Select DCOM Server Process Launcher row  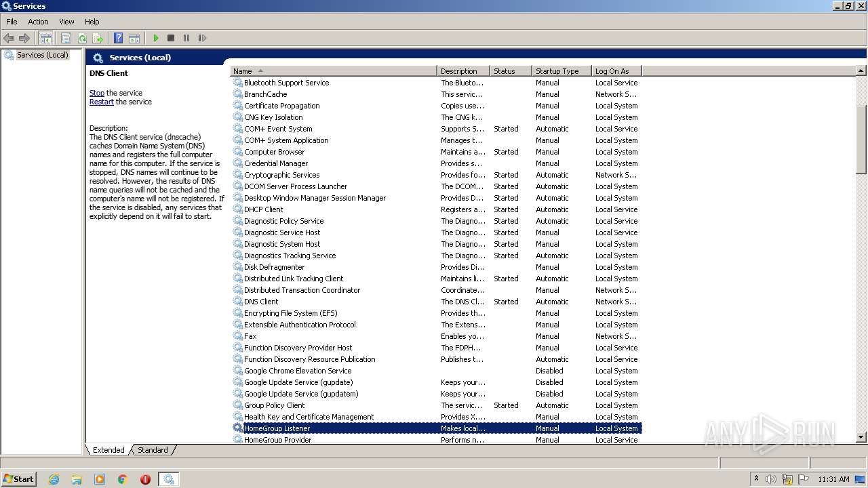click(436, 186)
